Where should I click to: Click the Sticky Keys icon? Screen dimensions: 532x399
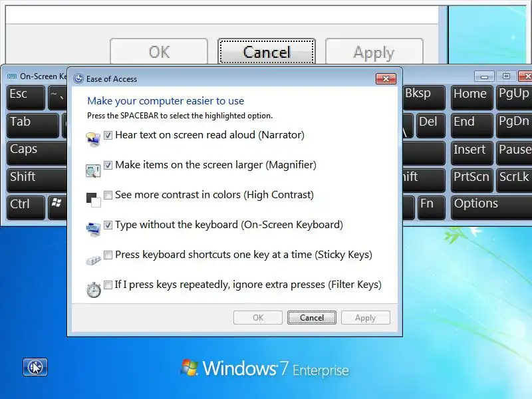pyautogui.click(x=93, y=260)
